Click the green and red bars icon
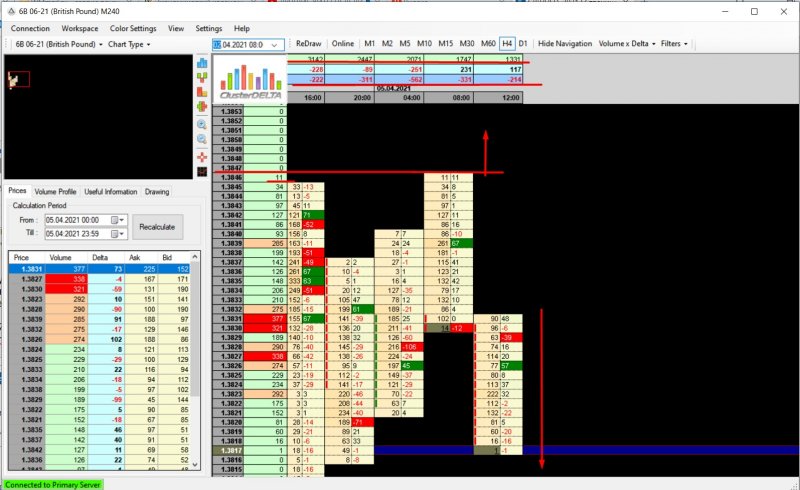800x490 pixels. (202, 77)
